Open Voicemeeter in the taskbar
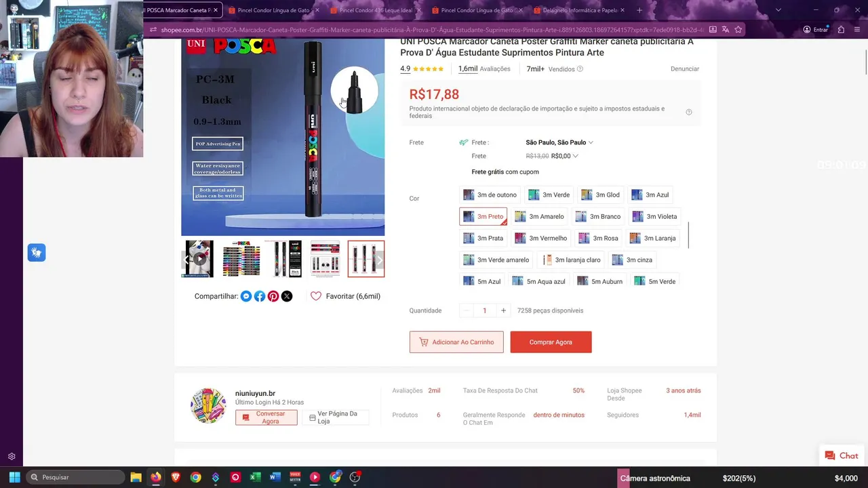The height and width of the screenshot is (488, 868). pos(295,477)
